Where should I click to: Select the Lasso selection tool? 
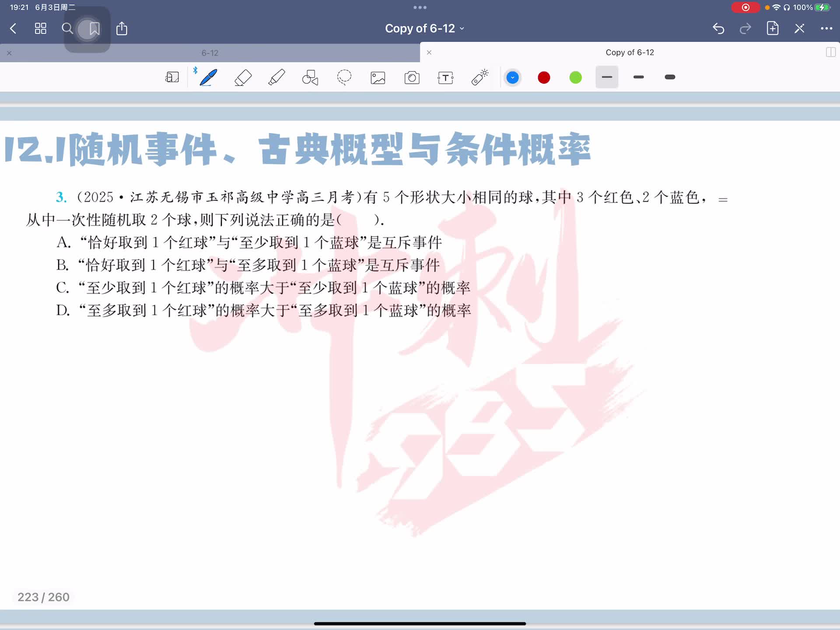click(x=344, y=77)
